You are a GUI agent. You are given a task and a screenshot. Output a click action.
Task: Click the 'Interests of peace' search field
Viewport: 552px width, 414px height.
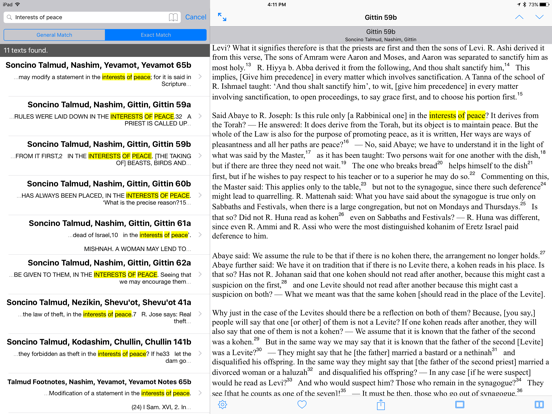[x=92, y=17]
